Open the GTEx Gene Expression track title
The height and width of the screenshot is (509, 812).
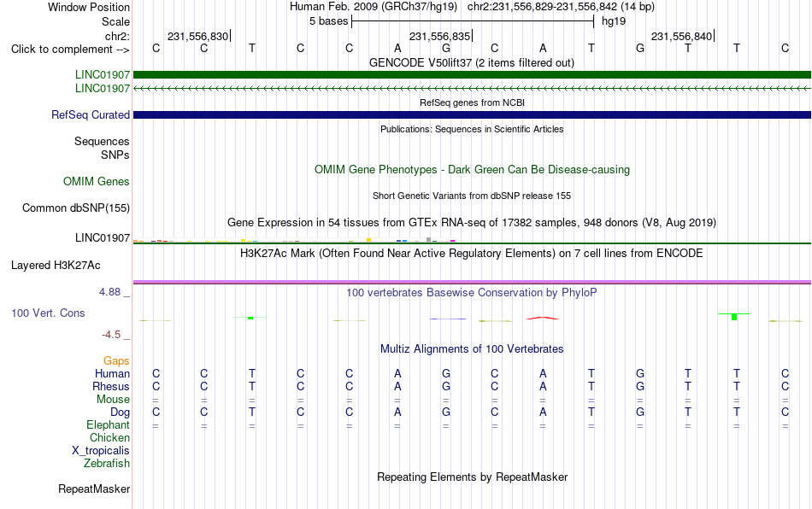click(x=472, y=222)
